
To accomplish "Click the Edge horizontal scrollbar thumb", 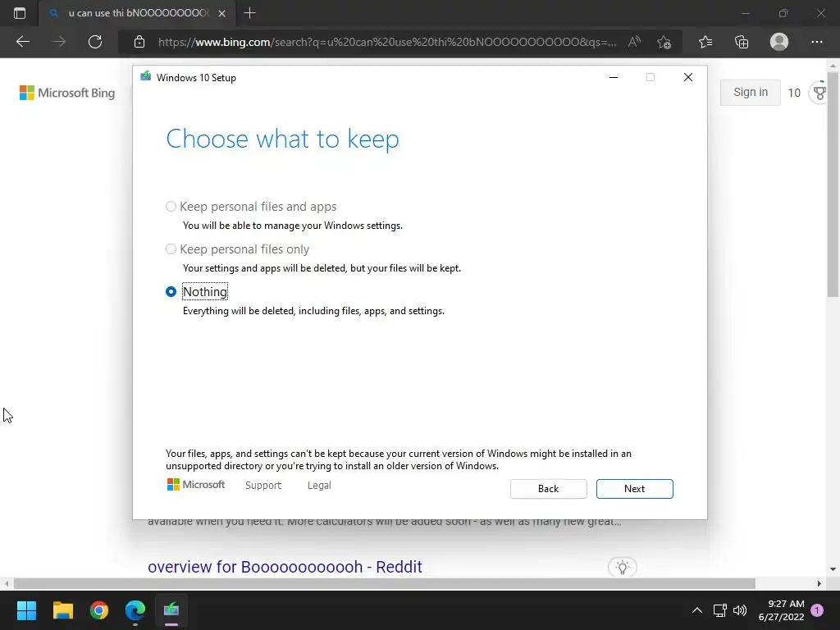I will pyautogui.click(x=384, y=583).
